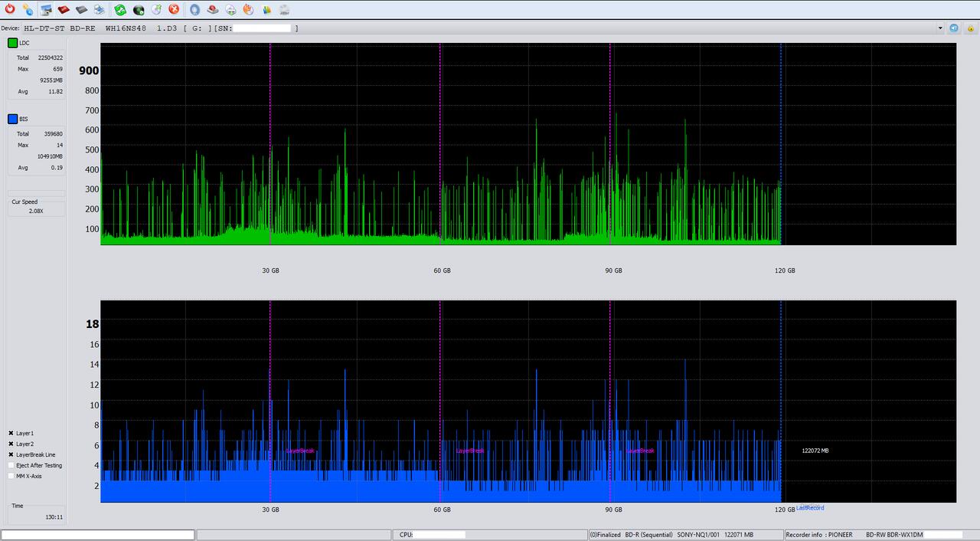Click the disc with green plus icon

[230, 9]
